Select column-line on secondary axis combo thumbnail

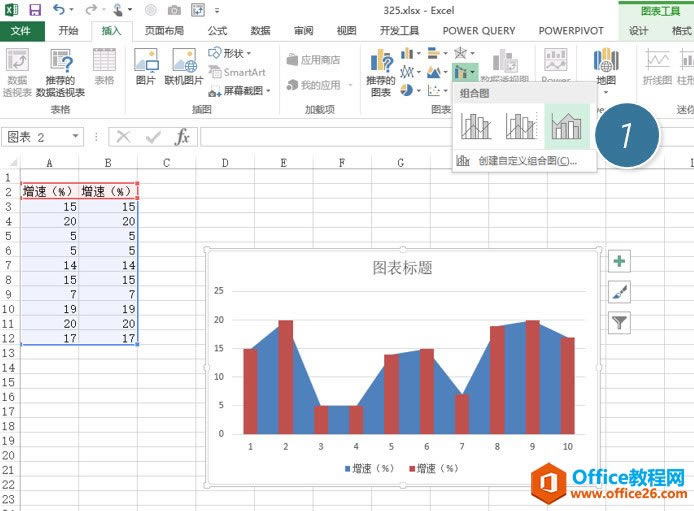[x=521, y=126]
